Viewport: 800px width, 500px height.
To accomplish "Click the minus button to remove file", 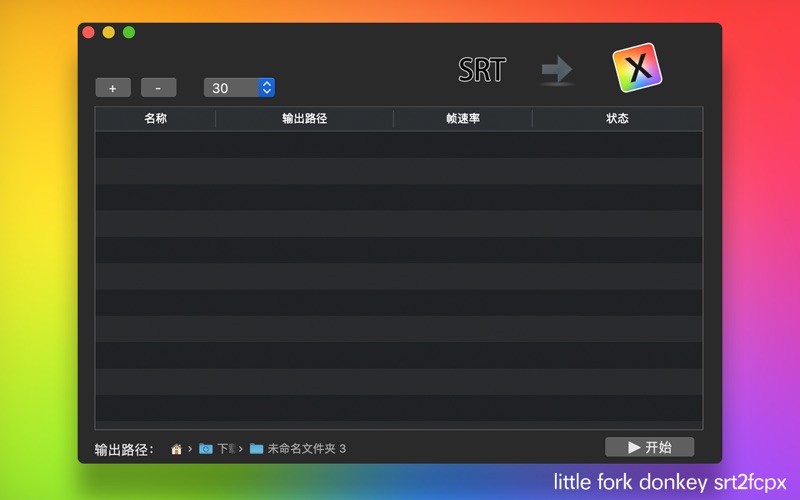I will [x=158, y=88].
